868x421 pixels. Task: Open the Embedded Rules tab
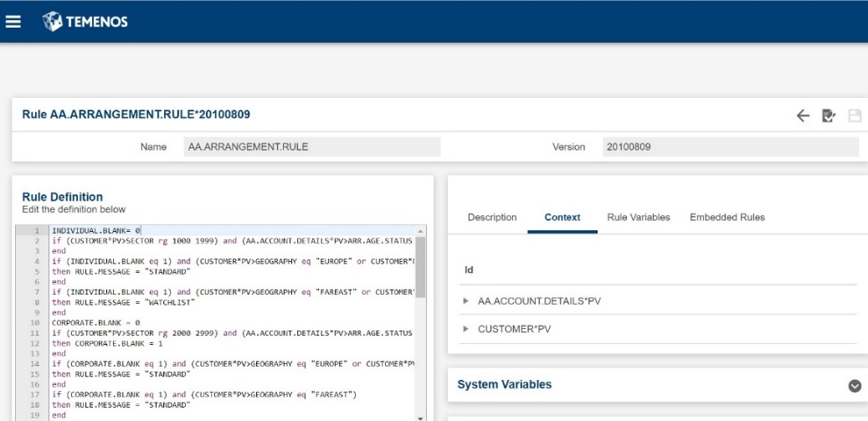727,218
